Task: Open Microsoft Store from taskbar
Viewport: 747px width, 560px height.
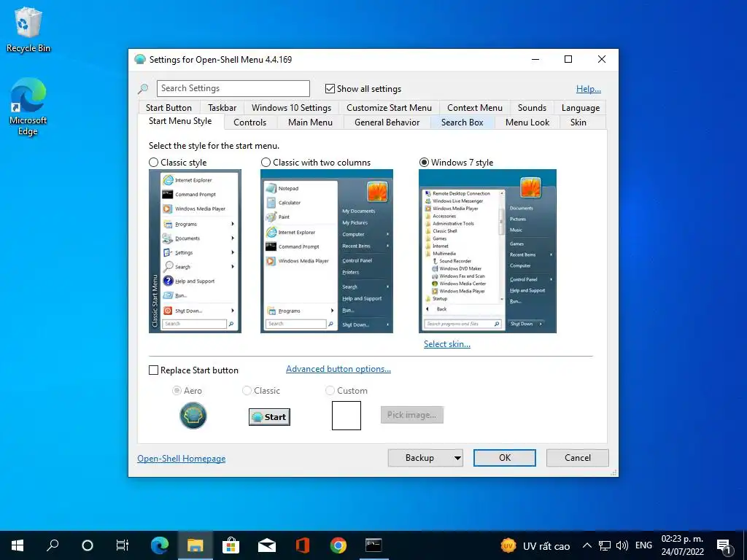Action: click(x=231, y=545)
